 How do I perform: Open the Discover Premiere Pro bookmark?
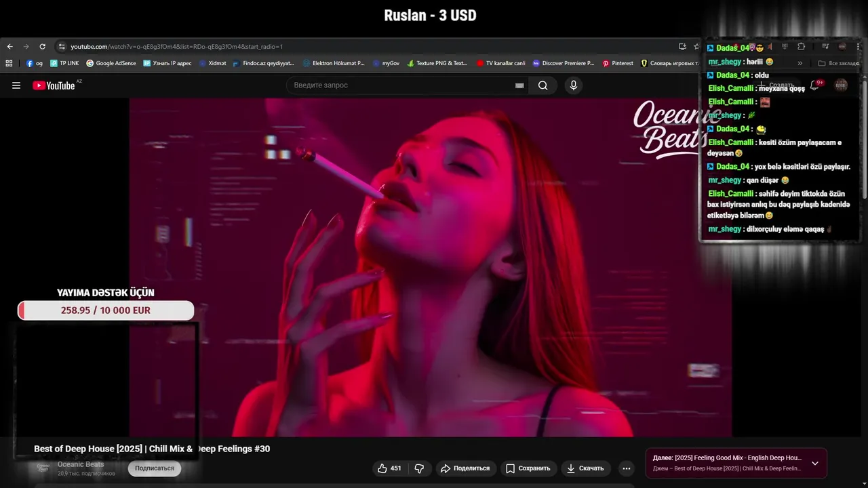pos(564,63)
